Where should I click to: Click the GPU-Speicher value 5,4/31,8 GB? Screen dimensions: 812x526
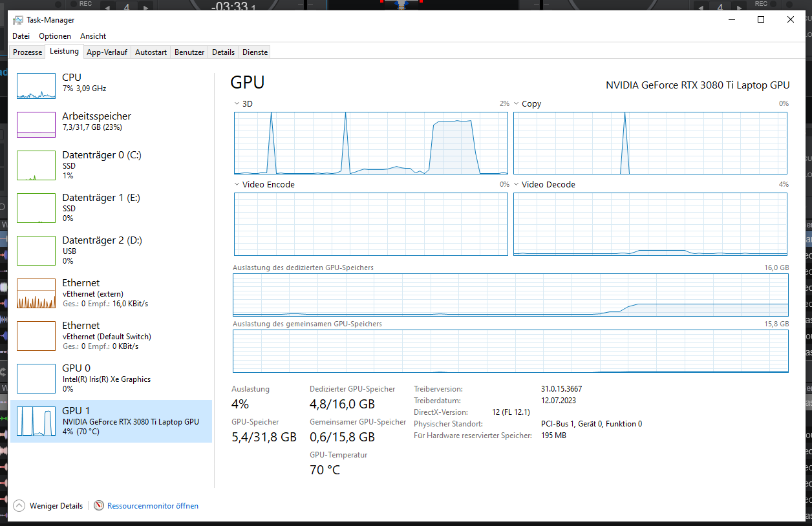coord(264,437)
